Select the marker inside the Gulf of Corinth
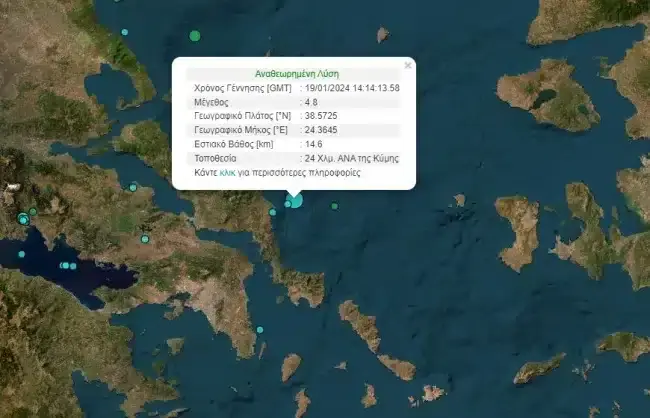 (x=66, y=265)
